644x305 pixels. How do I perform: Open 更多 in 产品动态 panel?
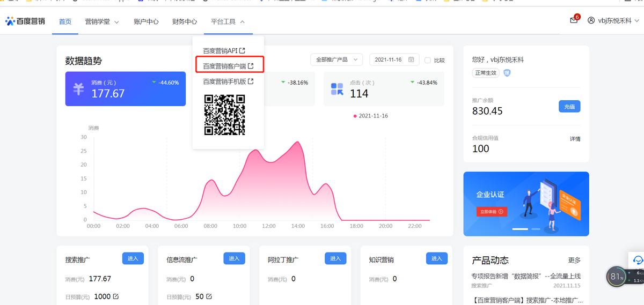tap(574, 260)
